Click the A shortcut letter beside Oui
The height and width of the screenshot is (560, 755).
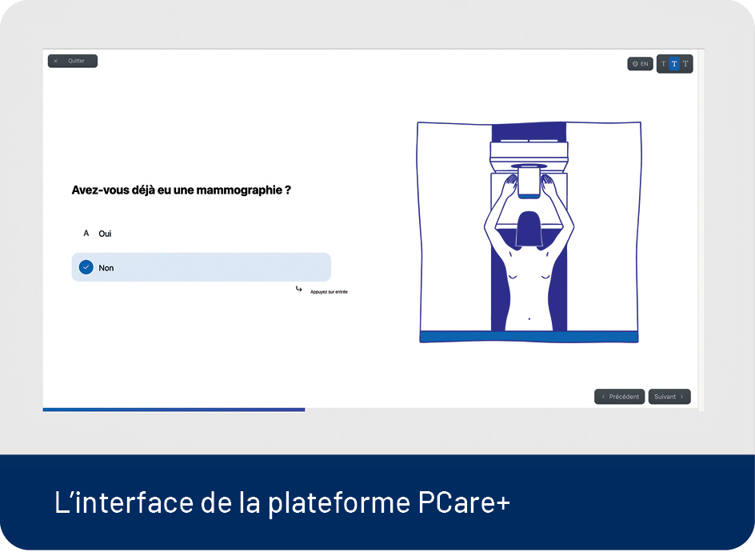(x=86, y=234)
